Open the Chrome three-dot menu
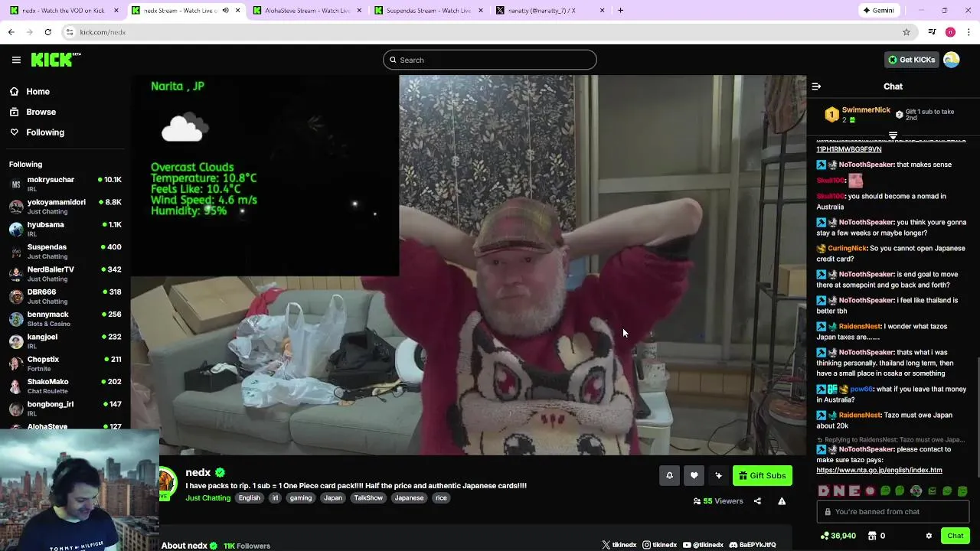This screenshot has width=980, height=551. [x=969, y=32]
